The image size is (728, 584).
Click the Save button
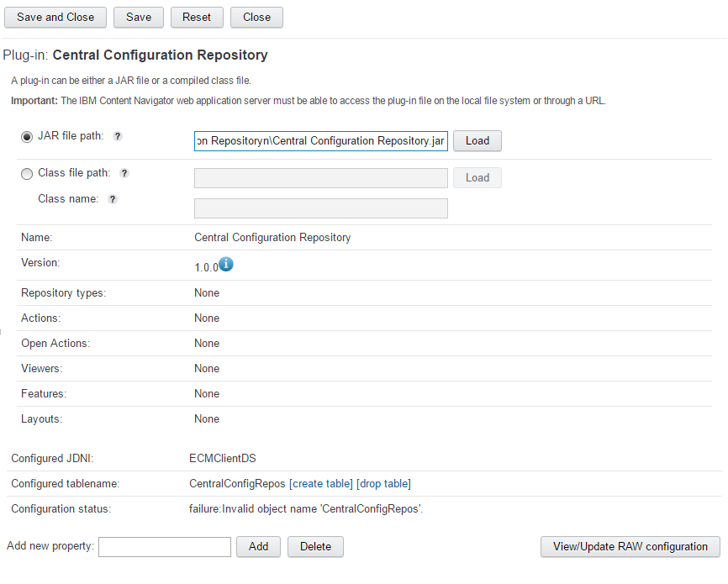click(x=139, y=17)
